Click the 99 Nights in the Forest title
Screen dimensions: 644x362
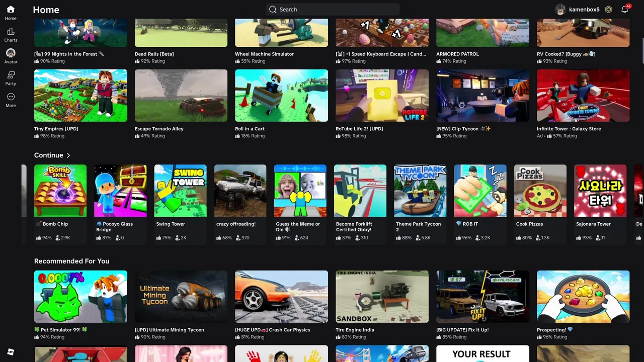pos(69,54)
